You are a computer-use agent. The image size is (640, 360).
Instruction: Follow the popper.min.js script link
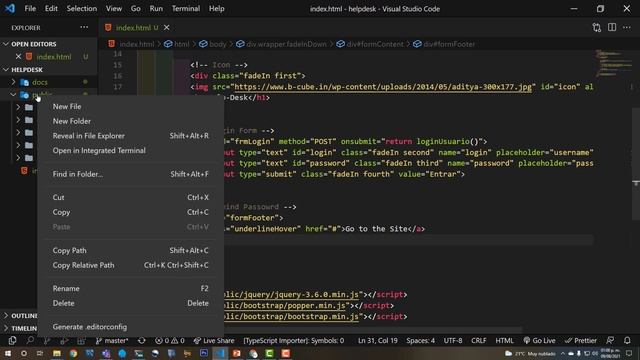pos(285,305)
